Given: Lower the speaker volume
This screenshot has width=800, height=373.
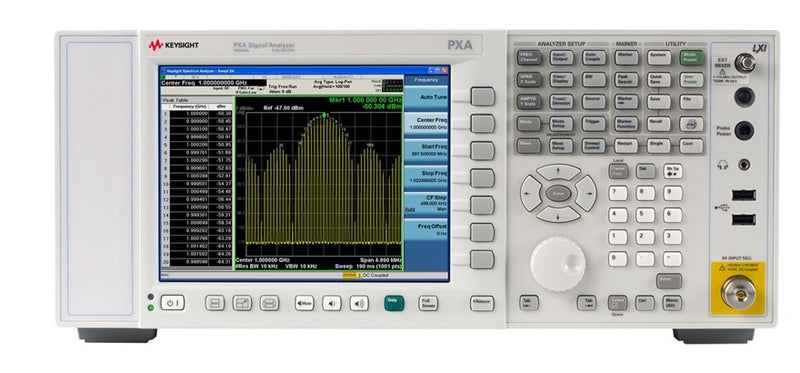Looking at the screenshot, I should (x=332, y=303).
